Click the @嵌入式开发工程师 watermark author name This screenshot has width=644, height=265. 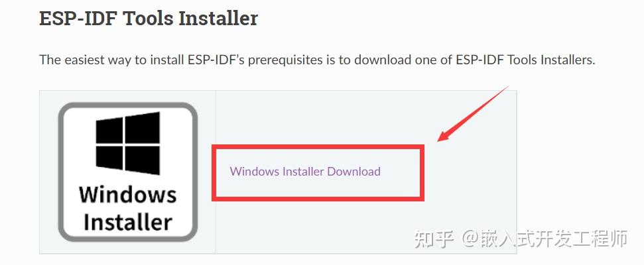click(545, 239)
